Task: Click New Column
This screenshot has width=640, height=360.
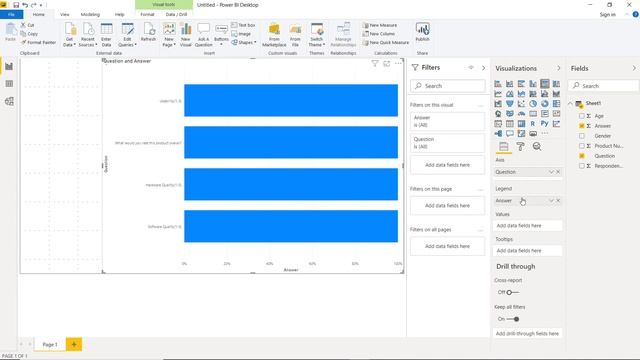Action: coord(378,34)
